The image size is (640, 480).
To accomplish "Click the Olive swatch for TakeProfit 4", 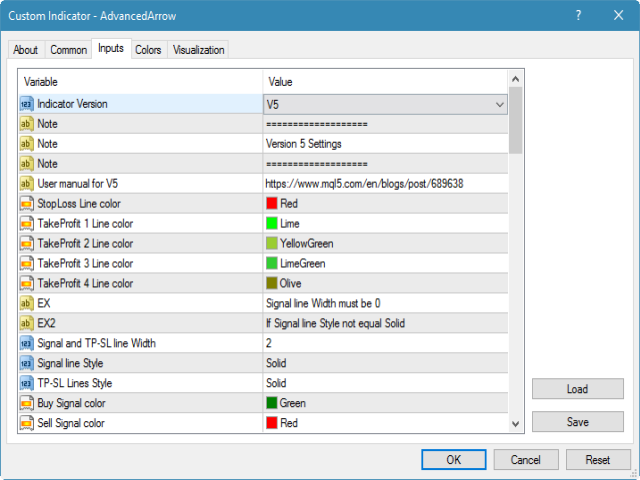I will point(272,284).
